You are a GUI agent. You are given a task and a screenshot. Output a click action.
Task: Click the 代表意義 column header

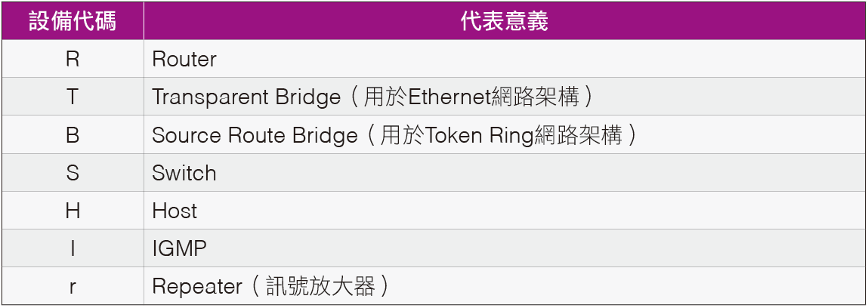click(505, 21)
